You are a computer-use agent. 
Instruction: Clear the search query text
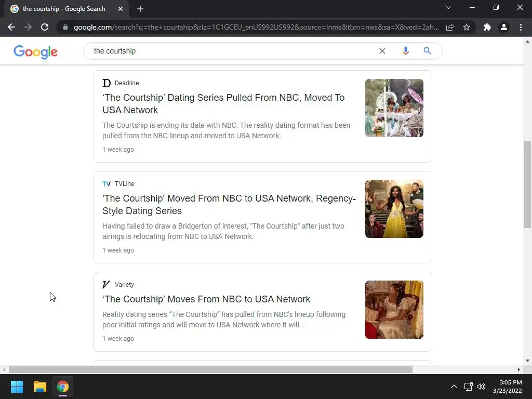click(x=382, y=51)
